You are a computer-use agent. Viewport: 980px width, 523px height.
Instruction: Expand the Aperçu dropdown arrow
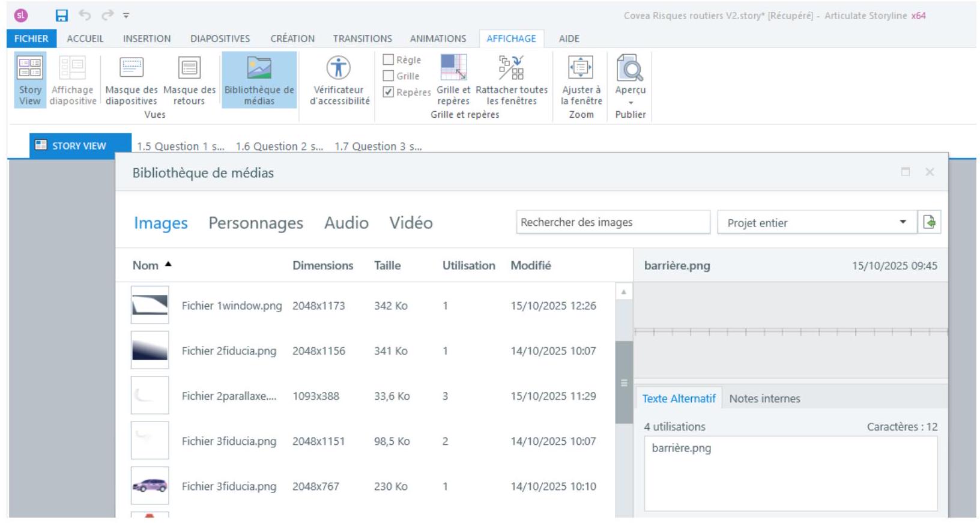pyautogui.click(x=631, y=103)
